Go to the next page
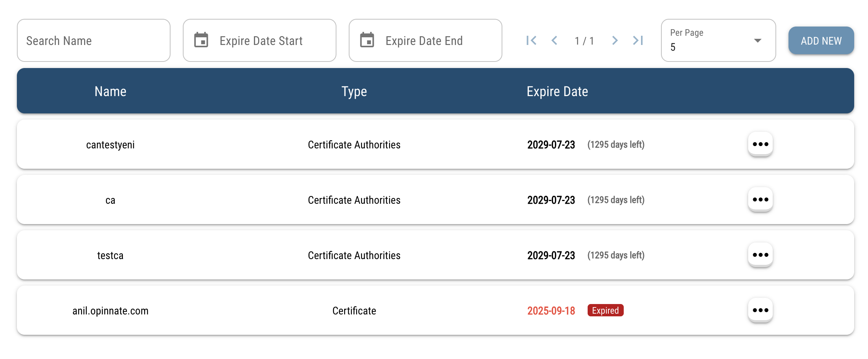868x359 pixels. [x=615, y=40]
